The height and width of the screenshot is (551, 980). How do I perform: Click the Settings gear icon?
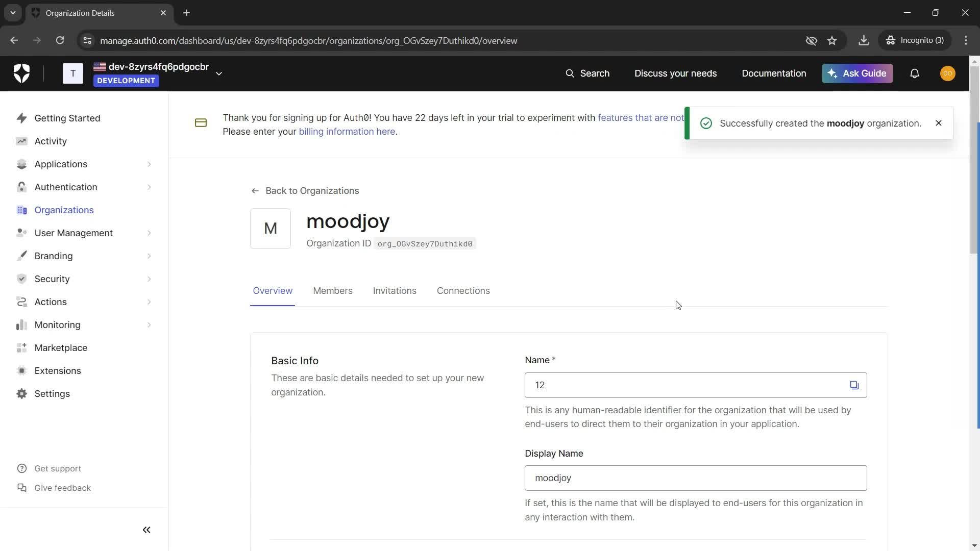click(x=21, y=393)
